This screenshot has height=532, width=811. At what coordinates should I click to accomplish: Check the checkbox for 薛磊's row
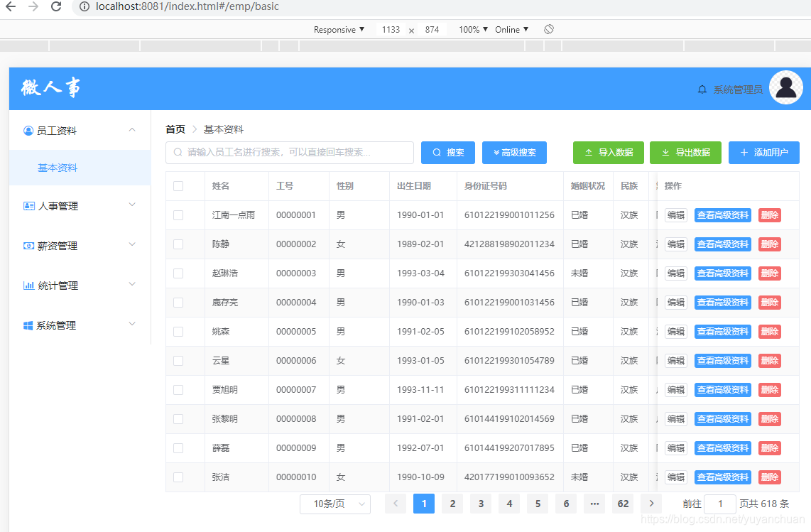(178, 447)
